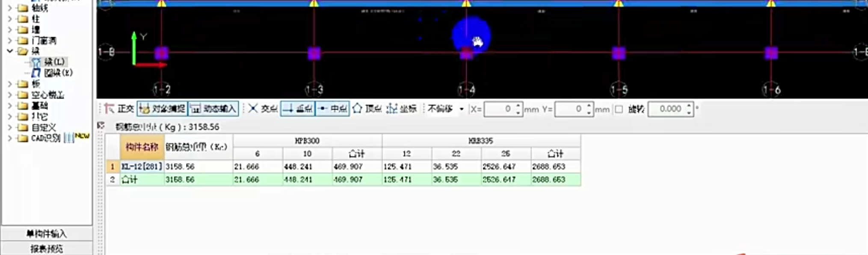
Task: Toggle 动态输入 dynamic input
Action: (x=213, y=109)
